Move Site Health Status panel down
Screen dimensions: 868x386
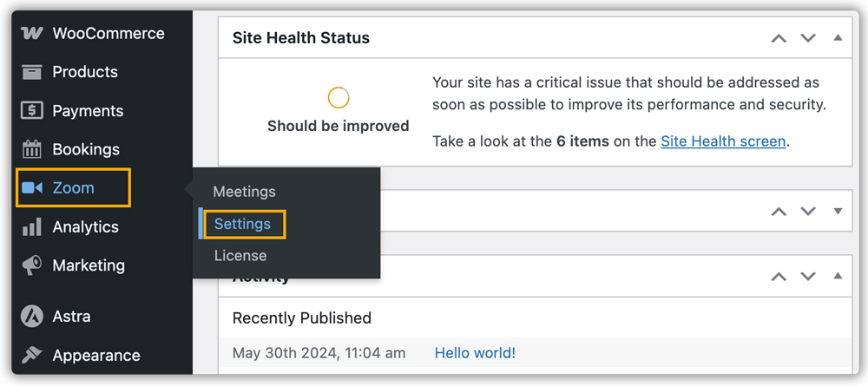pyautogui.click(x=808, y=38)
